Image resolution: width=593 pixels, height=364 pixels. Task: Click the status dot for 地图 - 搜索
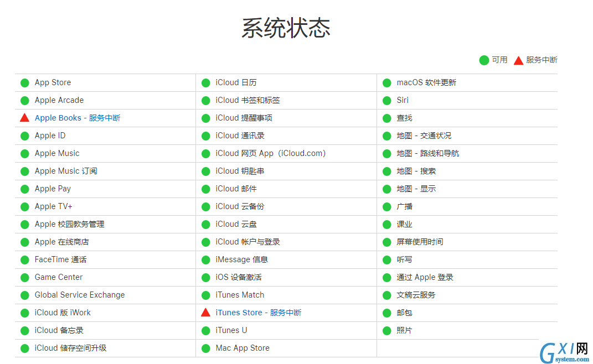pyautogui.click(x=387, y=171)
